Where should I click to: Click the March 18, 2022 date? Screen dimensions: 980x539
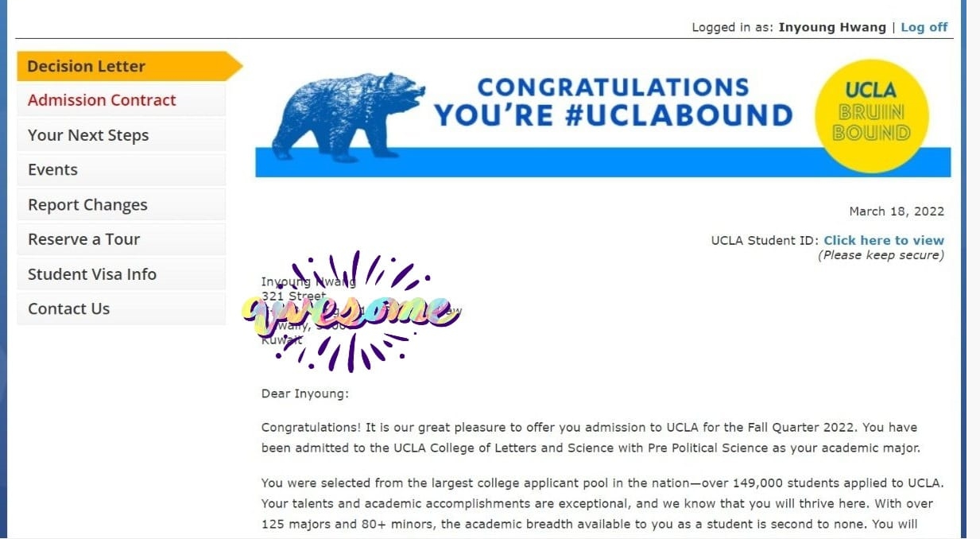(x=897, y=211)
